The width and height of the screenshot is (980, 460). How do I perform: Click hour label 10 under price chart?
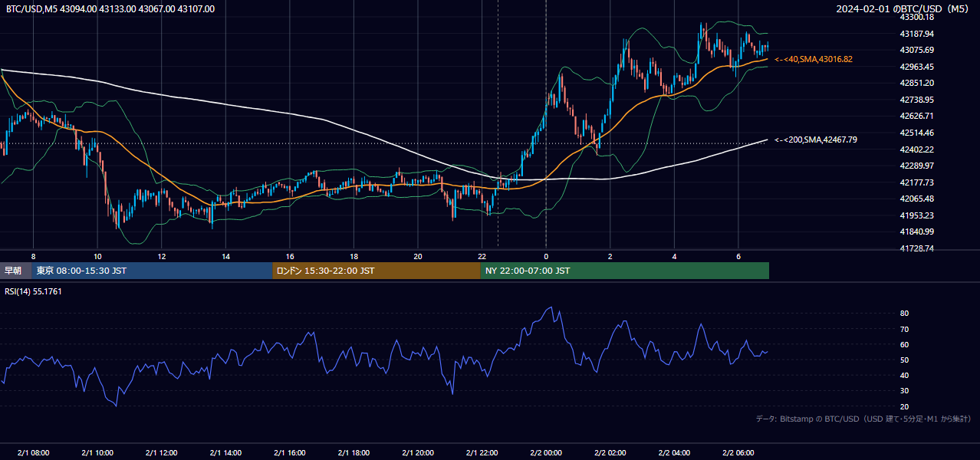tap(97, 256)
